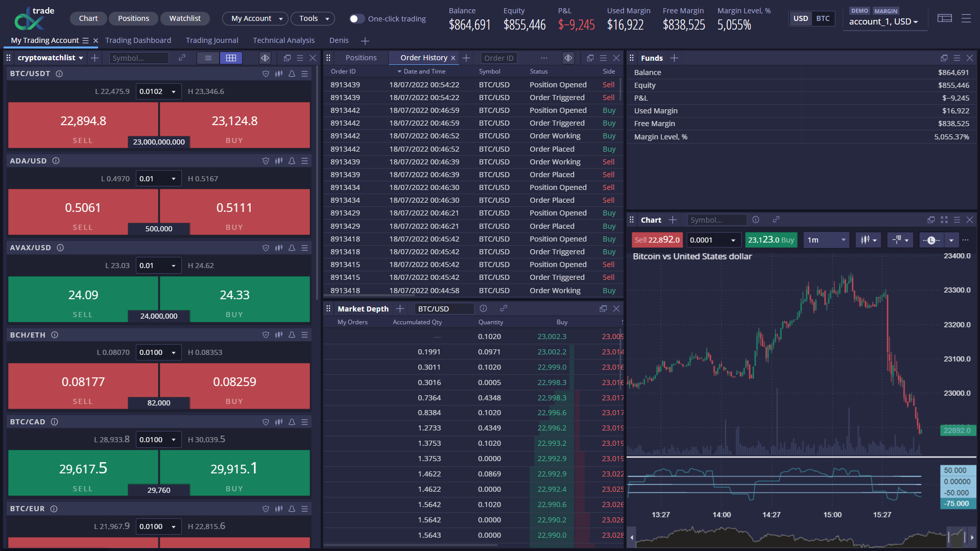This screenshot has width=980, height=551.
Task: Click the Chart panel symbol link icon
Action: pyautogui.click(x=776, y=220)
